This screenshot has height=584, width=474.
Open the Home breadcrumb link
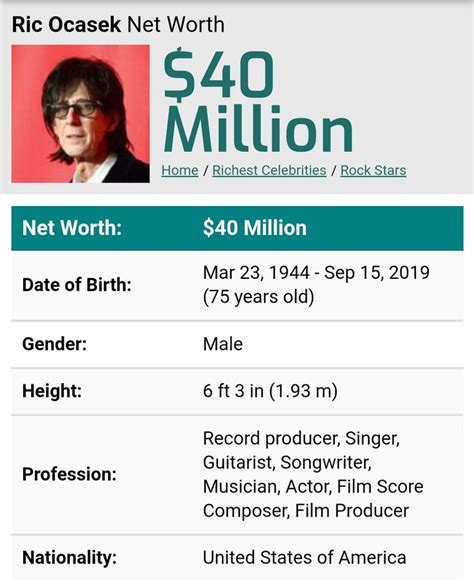click(179, 171)
